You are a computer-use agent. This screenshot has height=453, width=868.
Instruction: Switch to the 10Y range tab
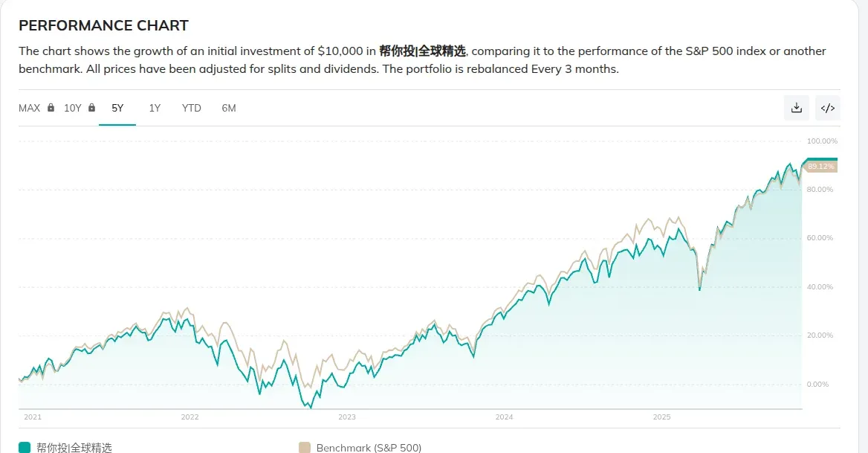[x=72, y=108]
